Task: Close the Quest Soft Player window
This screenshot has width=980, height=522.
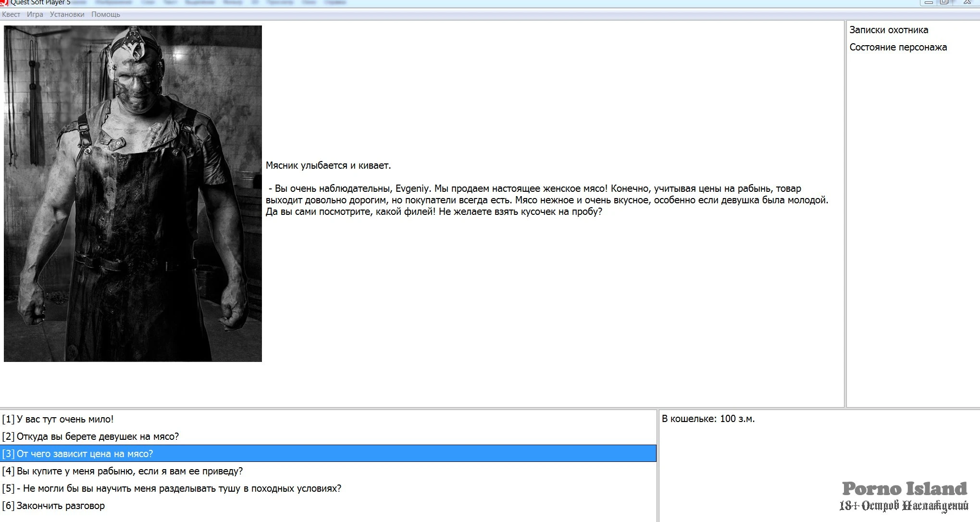Action: [x=967, y=2]
